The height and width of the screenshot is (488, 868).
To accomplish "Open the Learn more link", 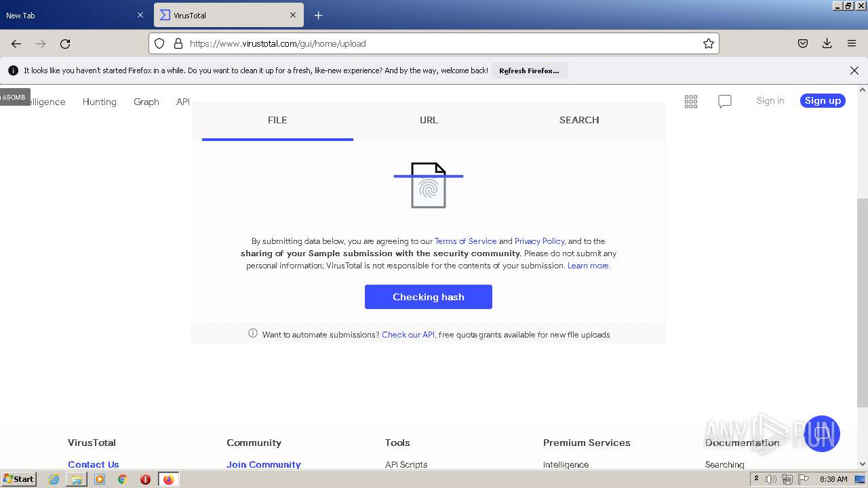I will [x=588, y=266].
